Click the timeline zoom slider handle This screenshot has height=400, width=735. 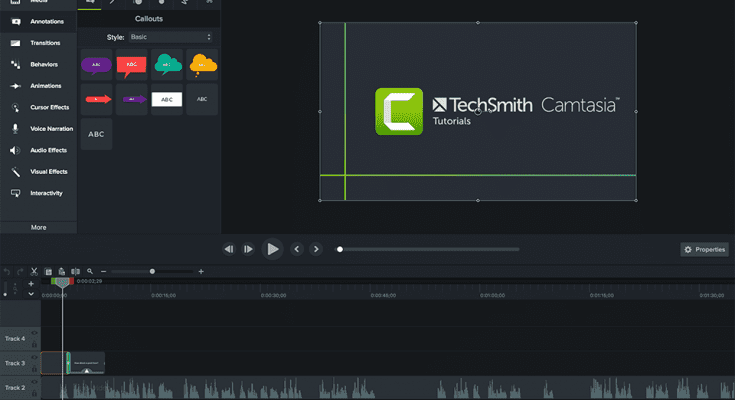(152, 271)
